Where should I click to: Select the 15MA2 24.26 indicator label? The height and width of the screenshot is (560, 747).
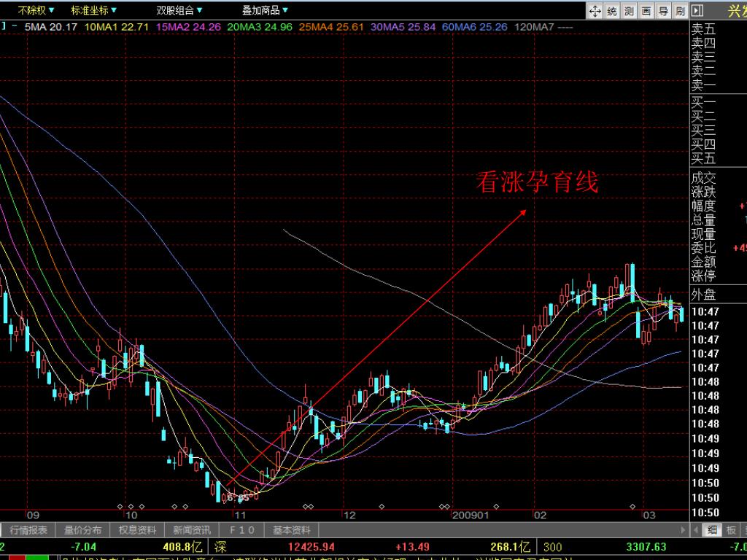188,27
